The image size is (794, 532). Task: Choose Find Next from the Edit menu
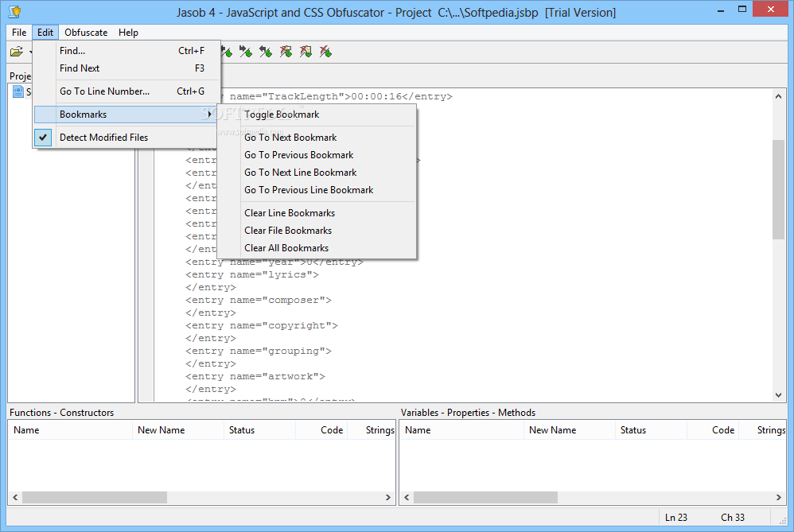pyautogui.click(x=127, y=68)
